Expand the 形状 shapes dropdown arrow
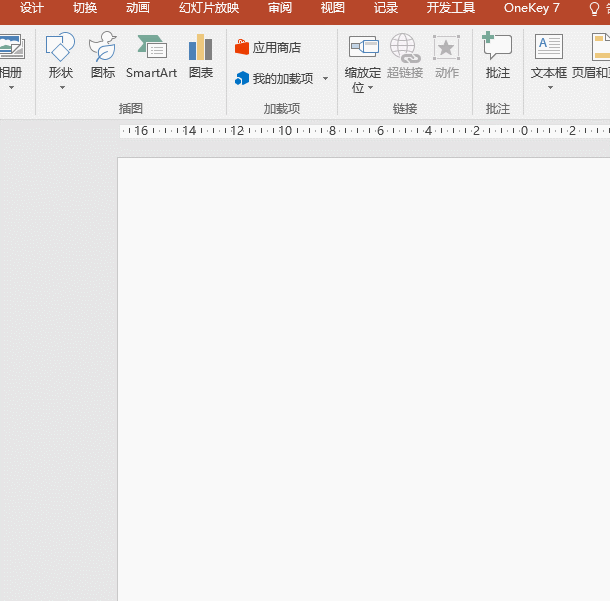Viewport: 610px width, 601px height. 61,88
